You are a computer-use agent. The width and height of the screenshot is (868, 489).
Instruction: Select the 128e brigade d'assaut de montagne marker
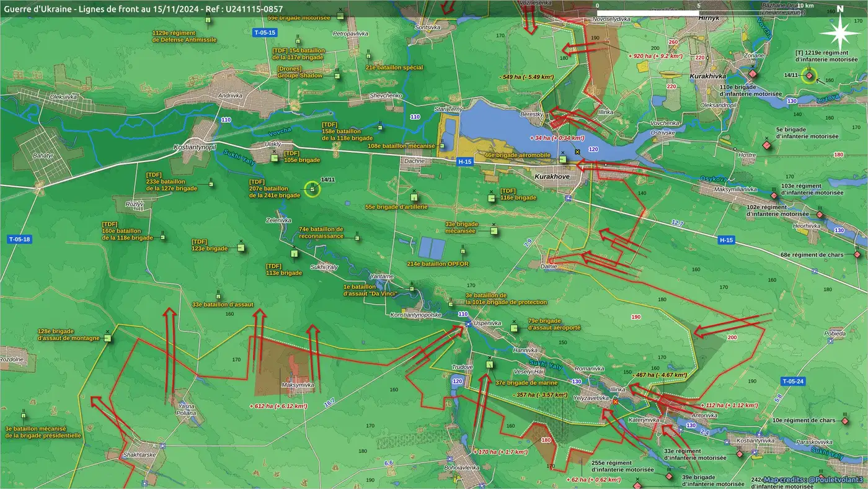pyautogui.click(x=108, y=338)
